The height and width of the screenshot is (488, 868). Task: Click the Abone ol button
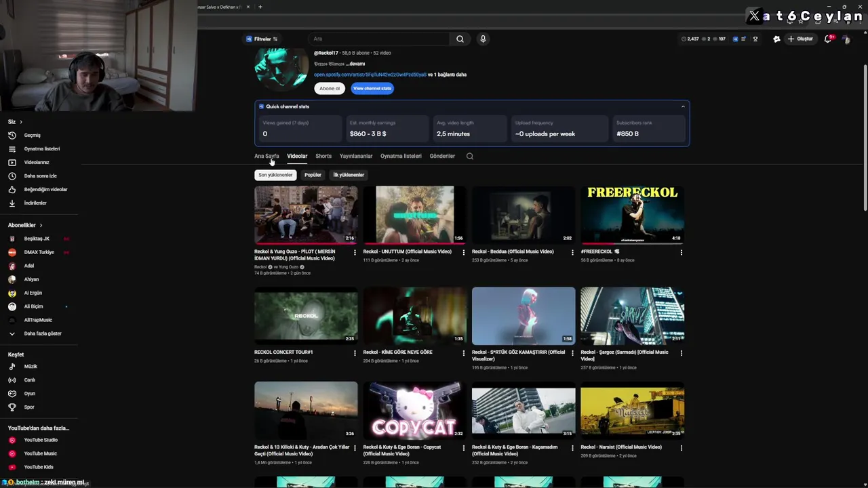coord(330,88)
